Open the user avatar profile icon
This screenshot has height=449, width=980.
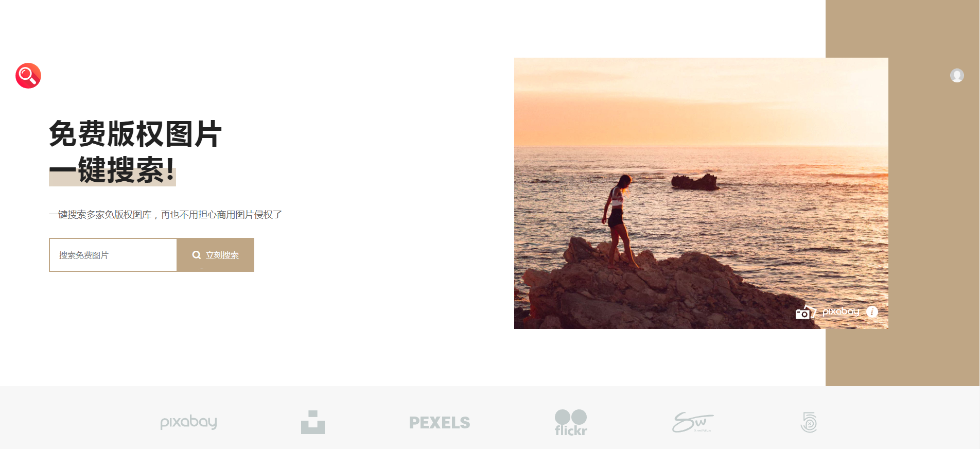tap(957, 76)
